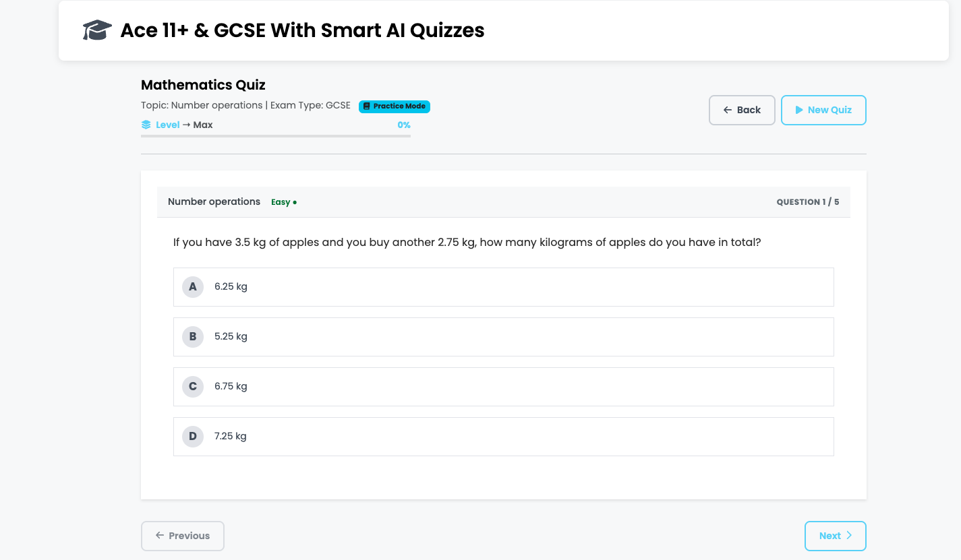
Task: Click the back arrow icon inside Back button
Action: tap(728, 109)
